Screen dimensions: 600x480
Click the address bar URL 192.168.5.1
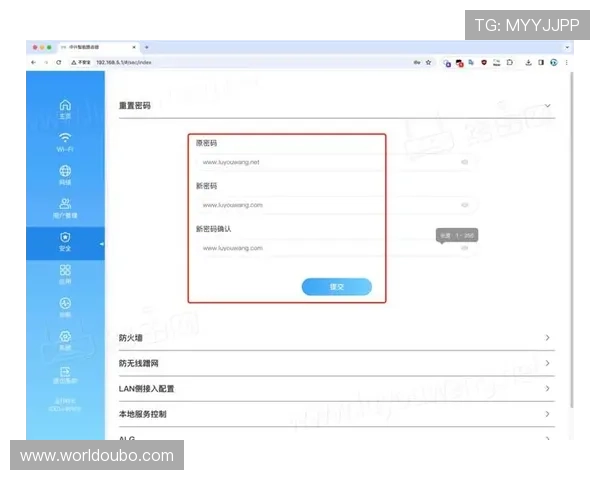(124, 62)
